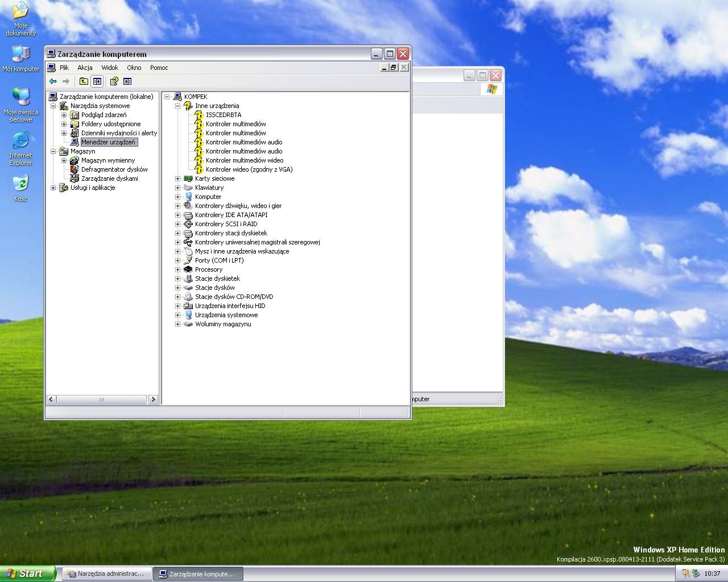Click the toolbar Forward arrow
Viewport: 728px width, 582px height.
[66, 81]
